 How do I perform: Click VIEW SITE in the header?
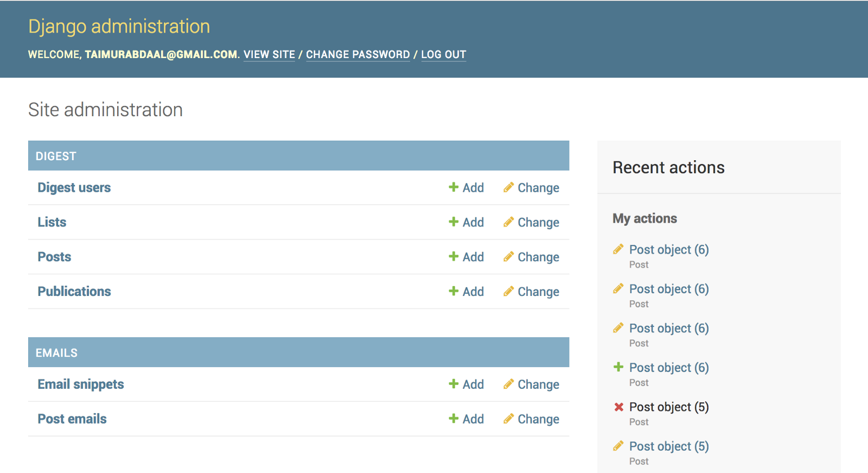point(269,54)
